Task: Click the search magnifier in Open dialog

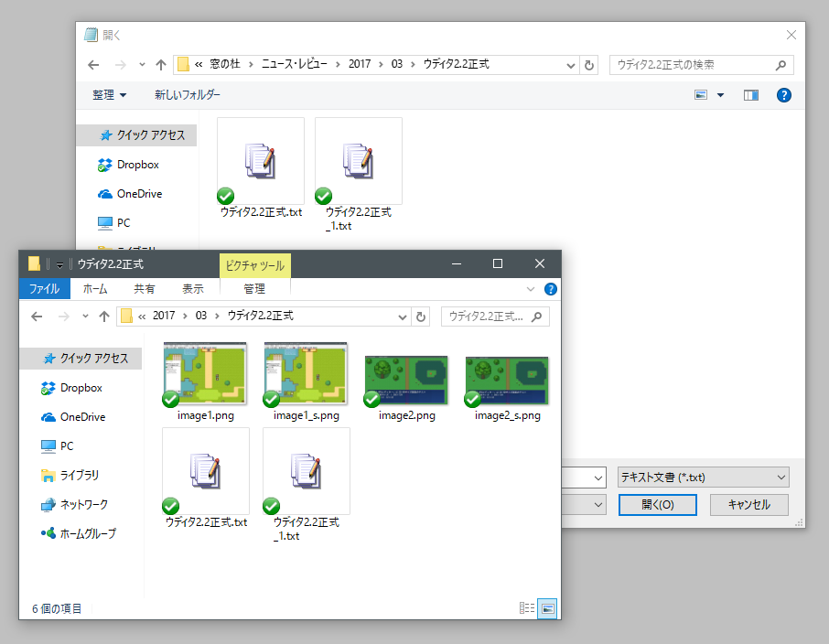Action: click(781, 65)
